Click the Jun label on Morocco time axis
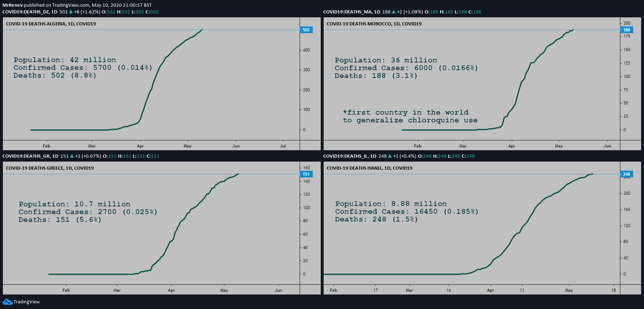Image resolution: width=644 pixels, height=309 pixels. click(607, 146)
